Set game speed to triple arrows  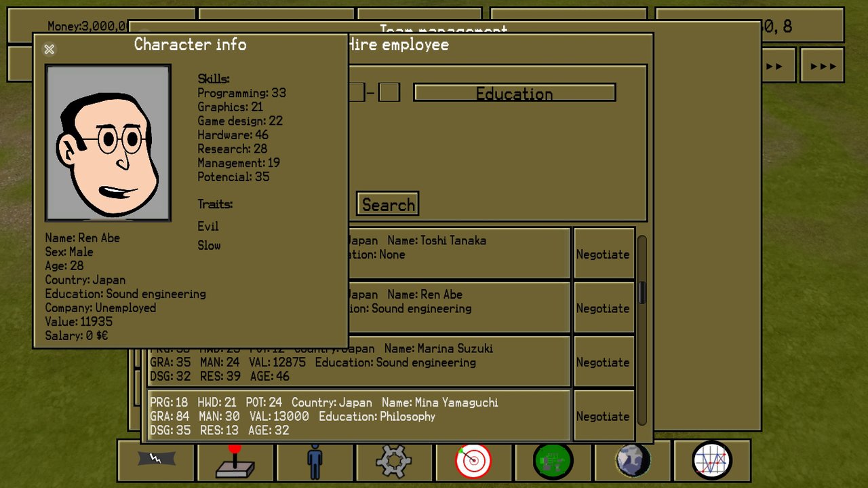[x=823, y=66]
